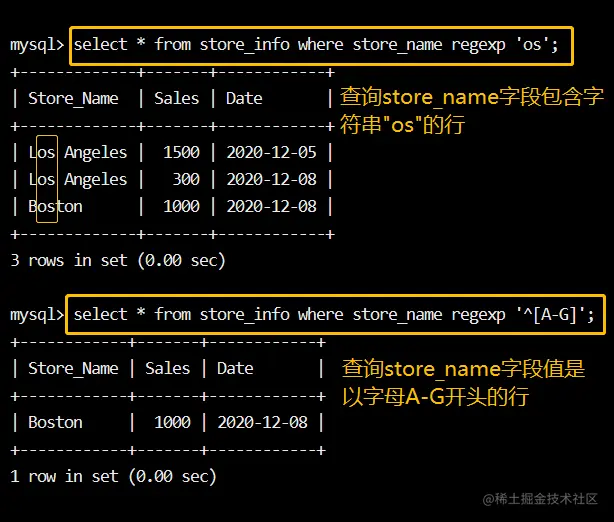Click the query text ending with regexp '^[A-G]'
Viewport: 614px width, 522px height.
tap(334, 315)
